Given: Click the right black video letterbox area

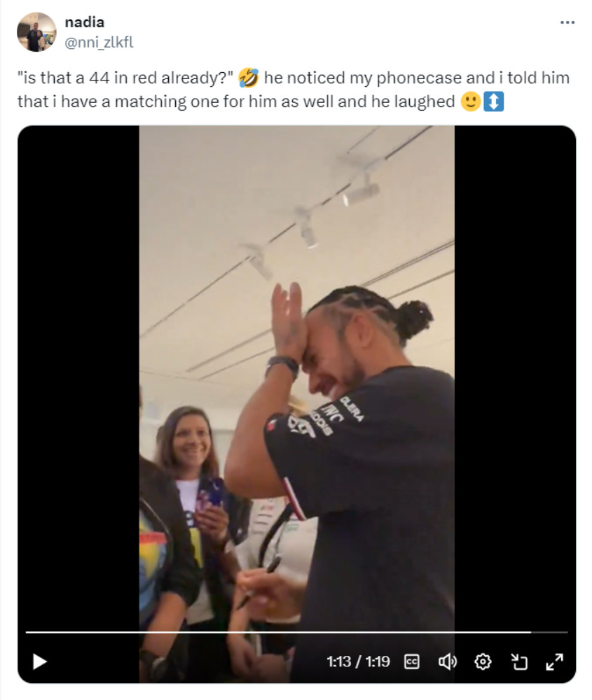Looking at the screenshot, I should (x=515, y=379).
